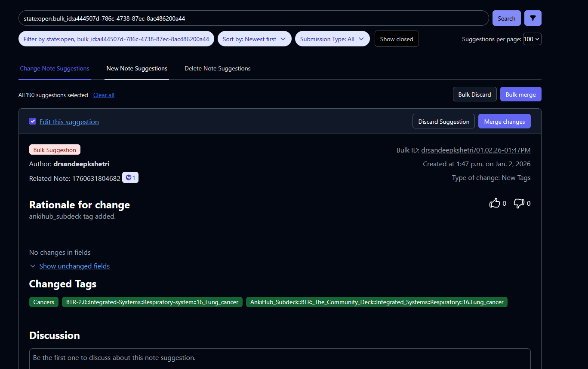Viewport: 588px width, 369px height.
Task: Click the chevron beside Show unchanged fields
Action: (x=33, y=266)
